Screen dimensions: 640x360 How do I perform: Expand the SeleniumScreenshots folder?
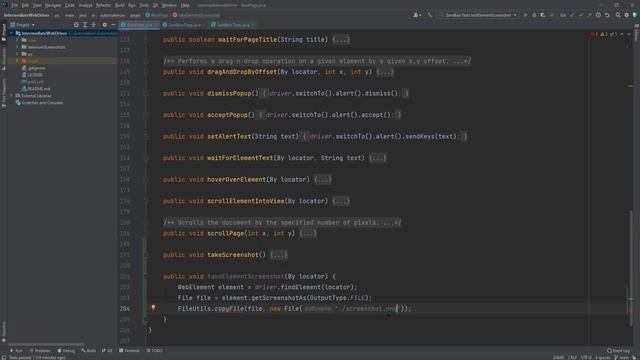(x=17, y=47)
